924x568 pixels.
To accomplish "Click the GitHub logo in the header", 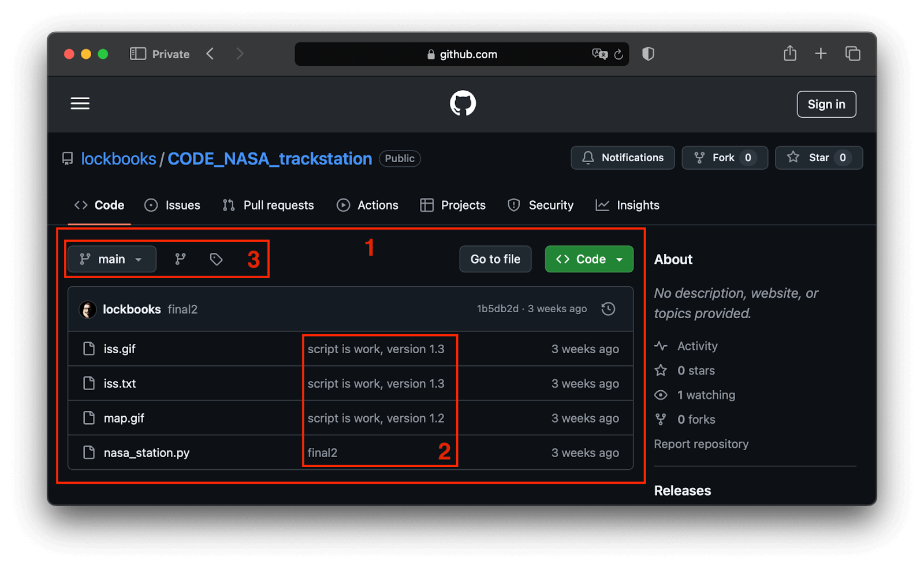I will point(462,103).
